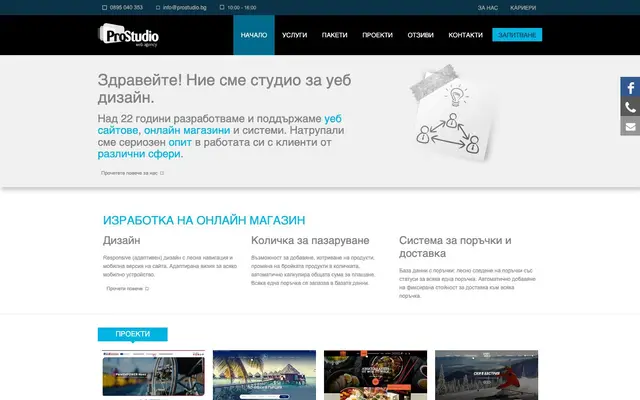Open the Facebook side icon
The image size is (640, 400).
coord(630,87)
